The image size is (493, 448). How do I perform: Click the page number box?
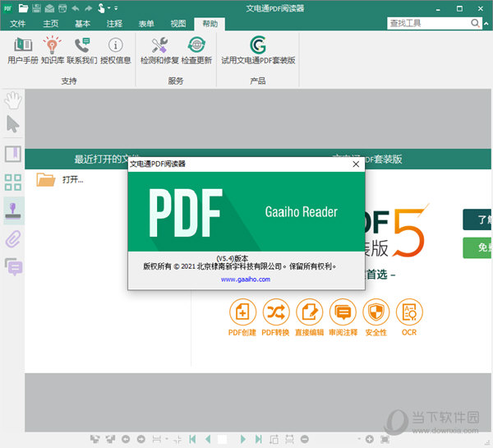222,439
